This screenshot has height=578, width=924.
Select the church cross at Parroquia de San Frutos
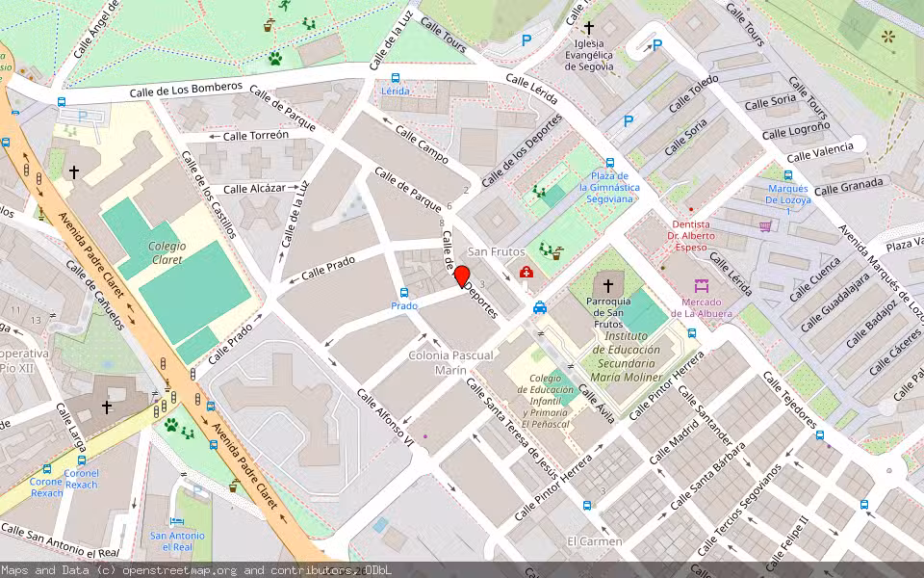point(608,284)
